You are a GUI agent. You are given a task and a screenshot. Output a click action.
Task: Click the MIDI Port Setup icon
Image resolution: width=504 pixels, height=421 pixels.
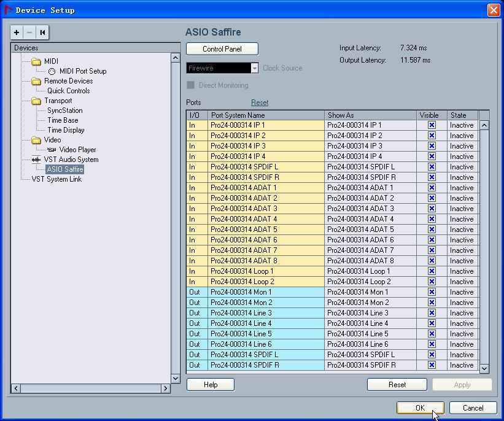52,71
